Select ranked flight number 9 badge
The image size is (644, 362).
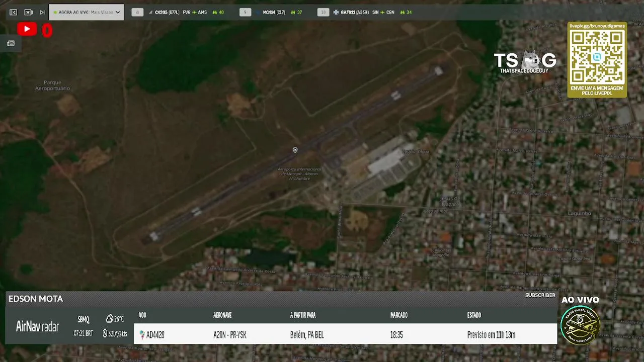click(245, 12)
